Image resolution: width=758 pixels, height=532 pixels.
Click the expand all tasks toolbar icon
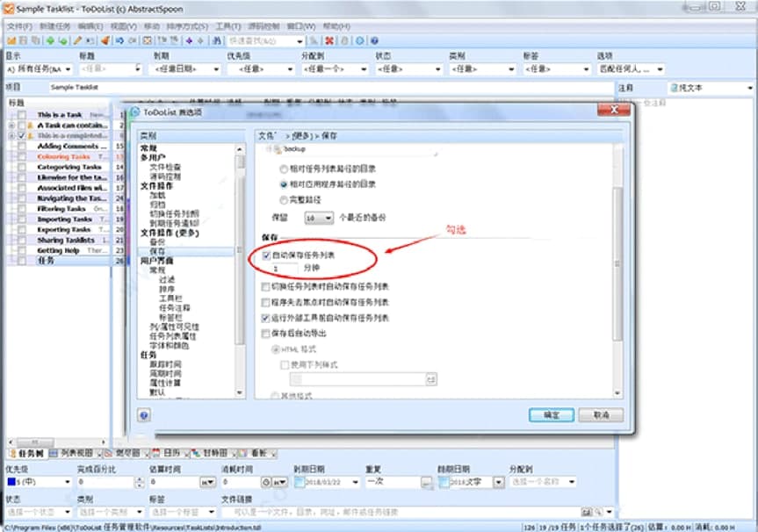pyautogui.click(x=162, y=40)
